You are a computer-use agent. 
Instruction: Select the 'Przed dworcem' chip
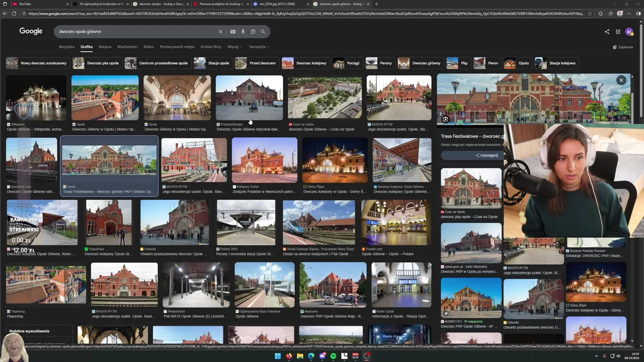click(x=256, y=63)
